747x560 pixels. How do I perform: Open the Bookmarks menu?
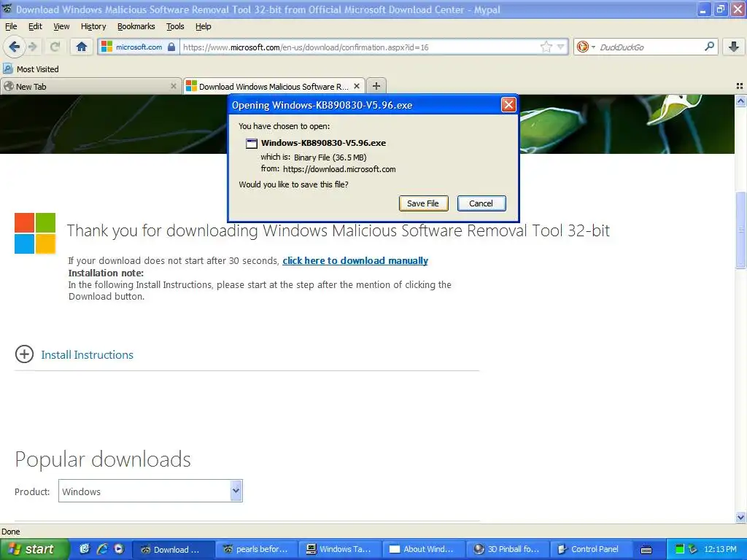click(x=136, y=26)
